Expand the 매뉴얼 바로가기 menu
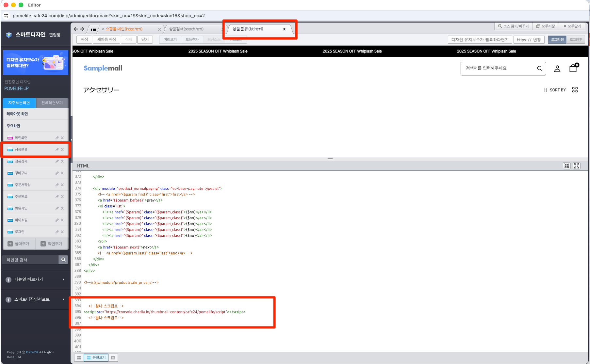 point(35,279)
